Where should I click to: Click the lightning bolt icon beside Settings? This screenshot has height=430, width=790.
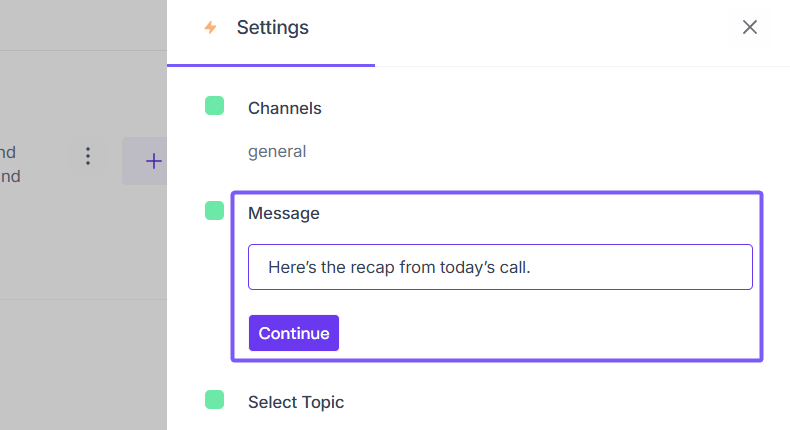210,28
